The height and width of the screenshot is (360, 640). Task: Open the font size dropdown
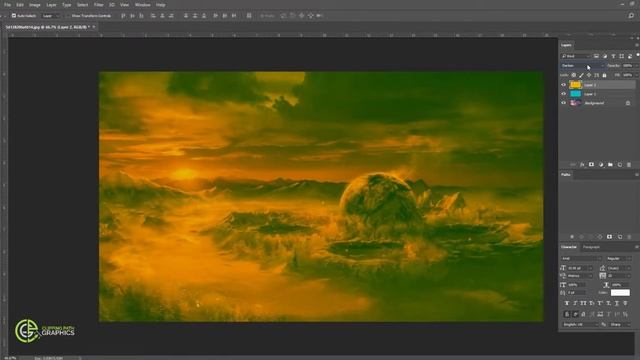point(580,268)
